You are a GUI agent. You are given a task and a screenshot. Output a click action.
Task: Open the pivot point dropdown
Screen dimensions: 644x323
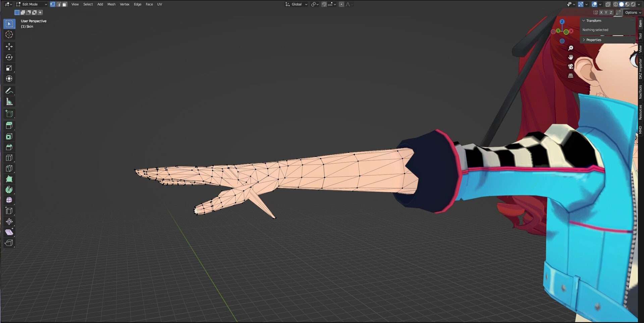[315, 4]
